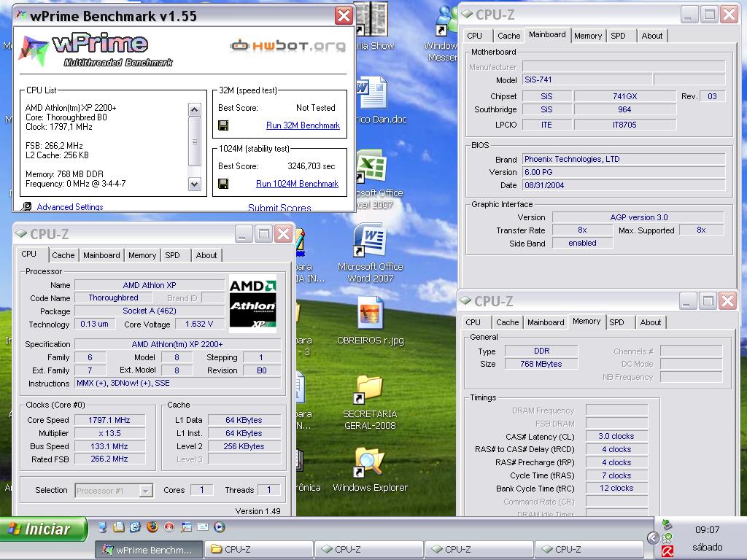Click the CPU List scrollbar thumb
The height and width of the screenshot is (560, 747).
click(194, 141)
